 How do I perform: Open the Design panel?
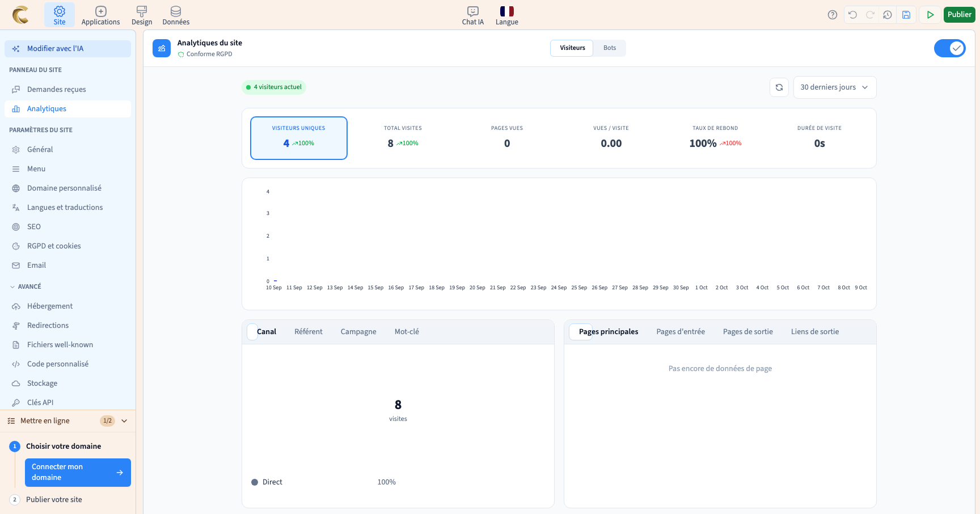click(x=142, y=15)
